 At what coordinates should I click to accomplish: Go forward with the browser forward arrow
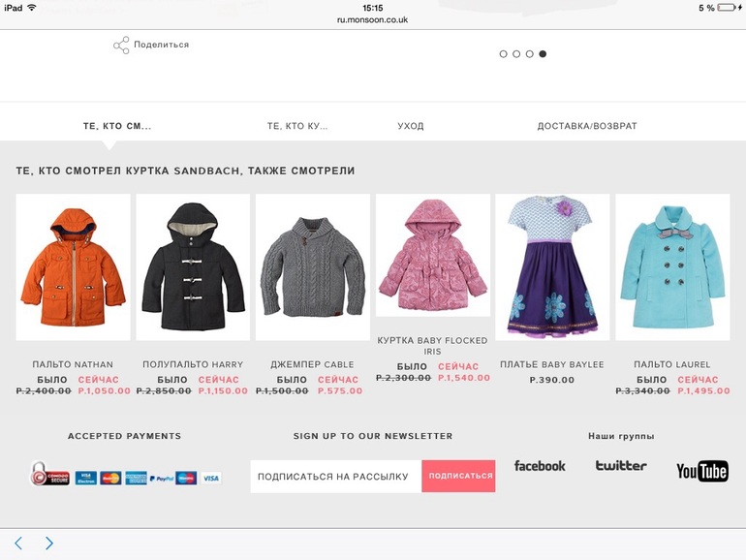(x=49, y=544)
